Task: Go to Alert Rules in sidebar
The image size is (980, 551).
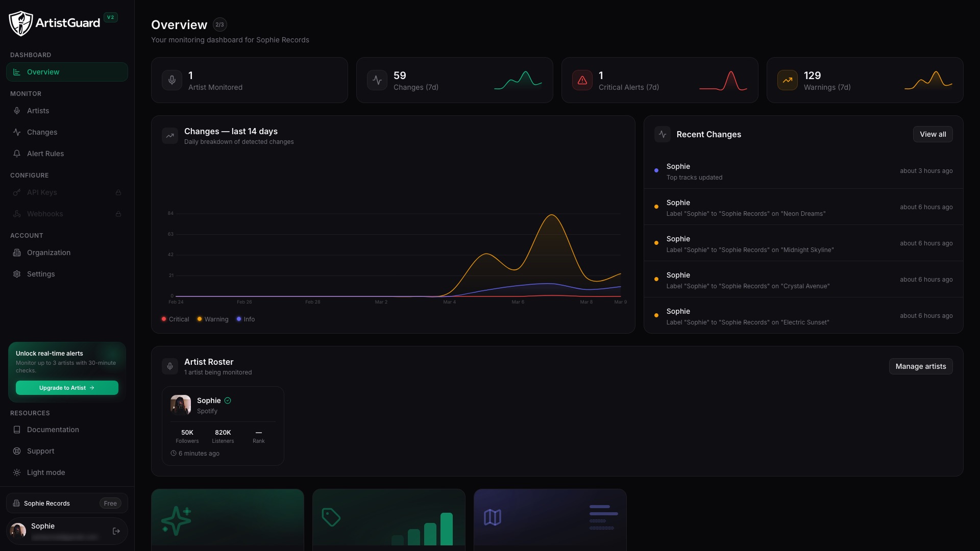Action: 45,154
